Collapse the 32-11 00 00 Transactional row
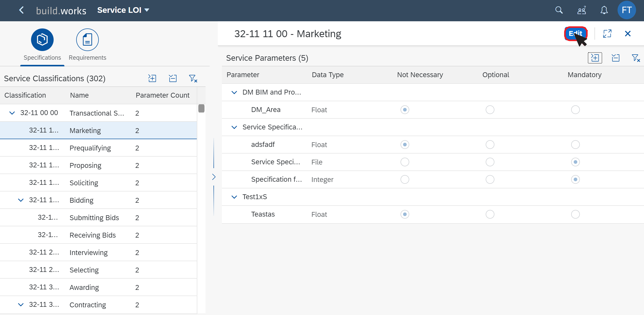644x315 pixels. coord(12,113)
